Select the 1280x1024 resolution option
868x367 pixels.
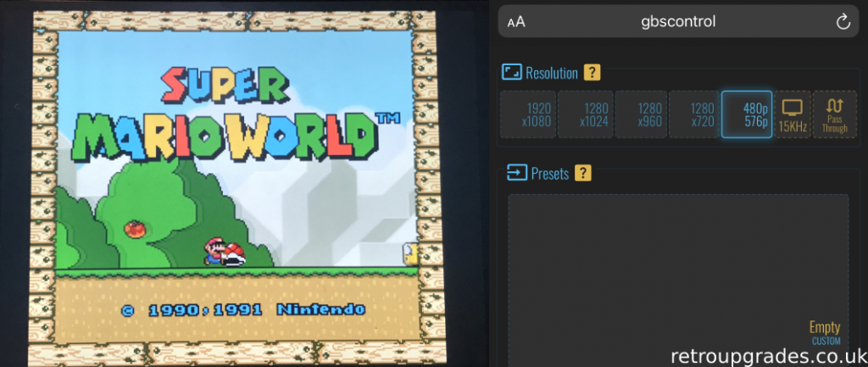[586, 114]
